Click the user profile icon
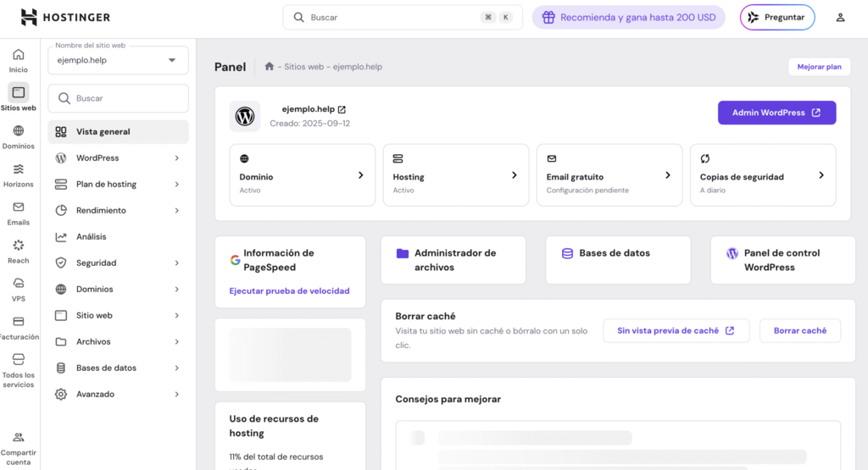 pos(840,18)
